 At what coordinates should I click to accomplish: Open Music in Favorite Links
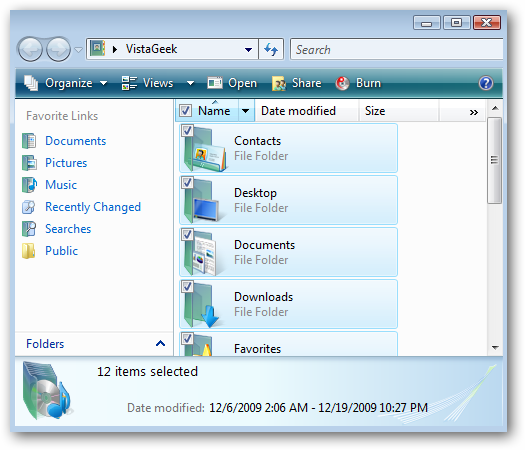[61, 185]
